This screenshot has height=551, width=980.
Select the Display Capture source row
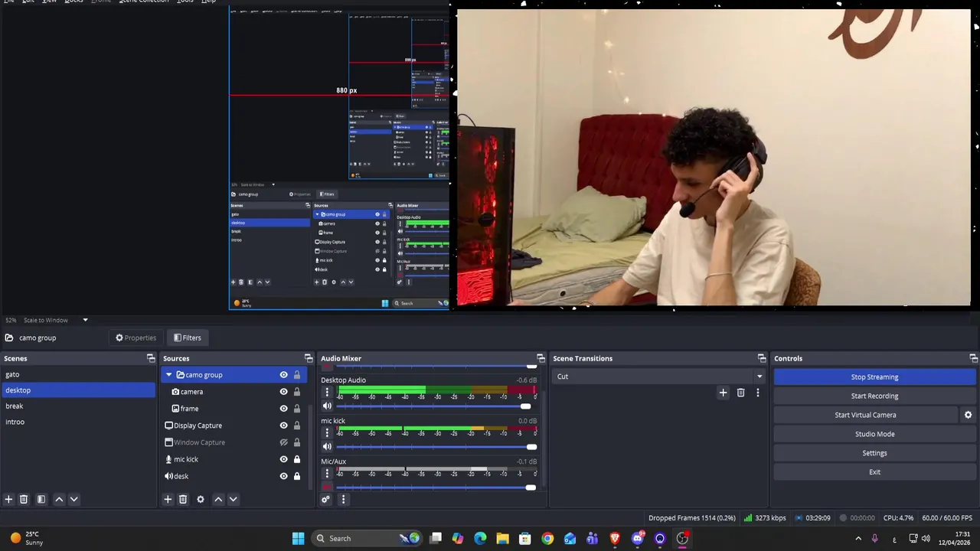pos(234,425)
